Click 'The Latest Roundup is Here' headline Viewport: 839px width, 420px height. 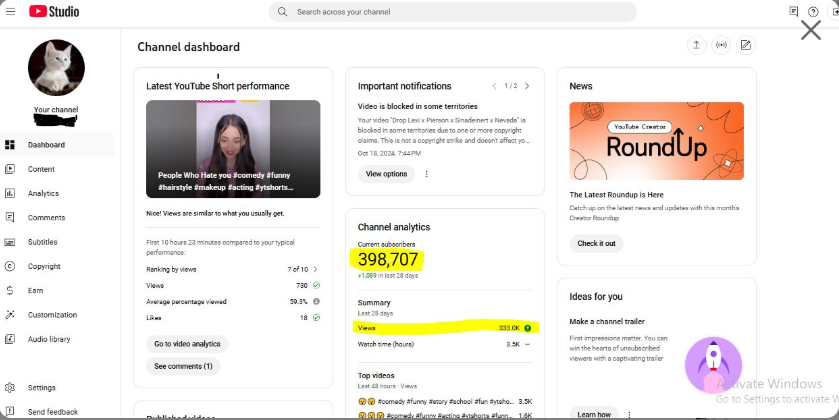coord(616,195)
